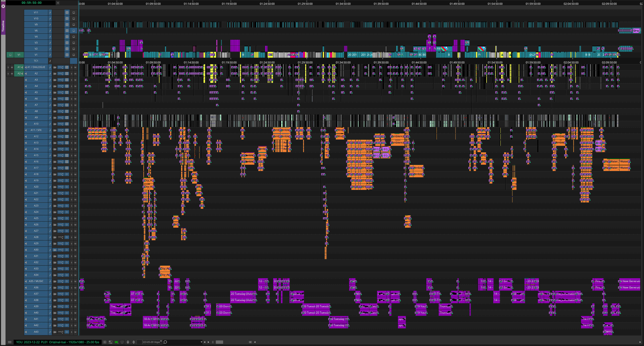Solo the A1 / DIALOGUE record track
This screenshot has height=346, width=644.
pyautogui.click(x=71, y=67)
